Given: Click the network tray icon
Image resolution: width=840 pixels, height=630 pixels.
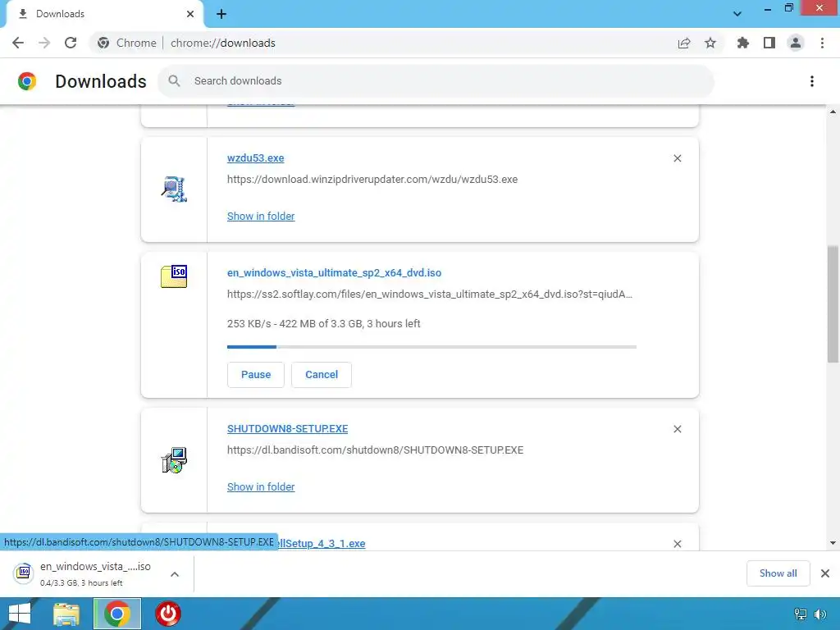Looking at the screenshot, I should pyautogui.click(x=801, y=614).
